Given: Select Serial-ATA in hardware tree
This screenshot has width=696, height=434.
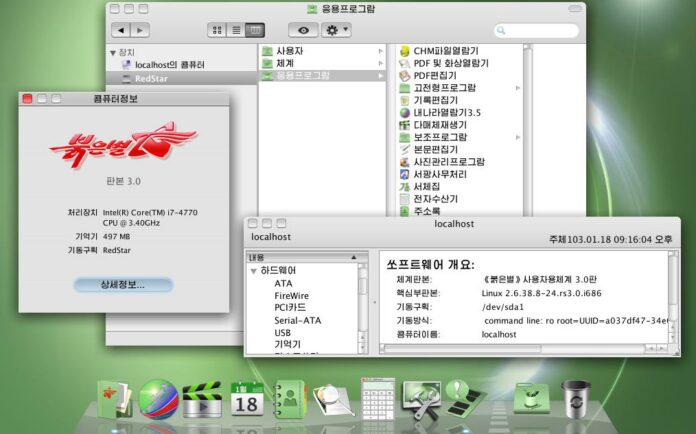Looking at the screenshot, I should click(297, 320).
